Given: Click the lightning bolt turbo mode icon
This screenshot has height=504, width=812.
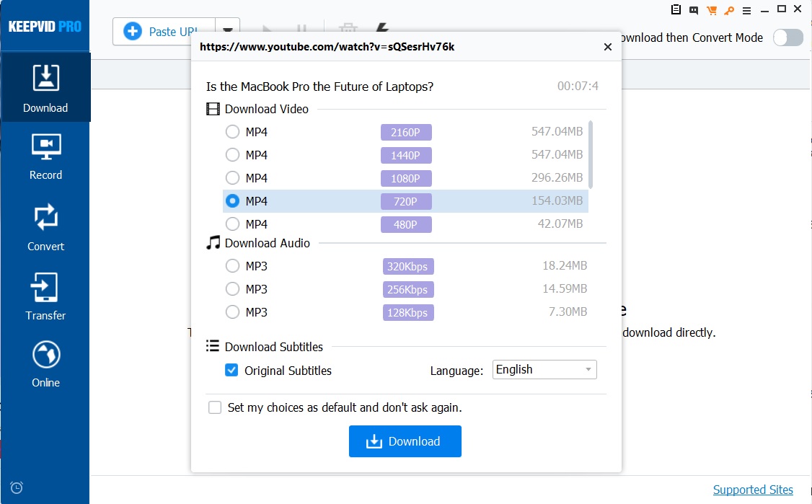Looking at the screenshot, I should tap(382, 27).
